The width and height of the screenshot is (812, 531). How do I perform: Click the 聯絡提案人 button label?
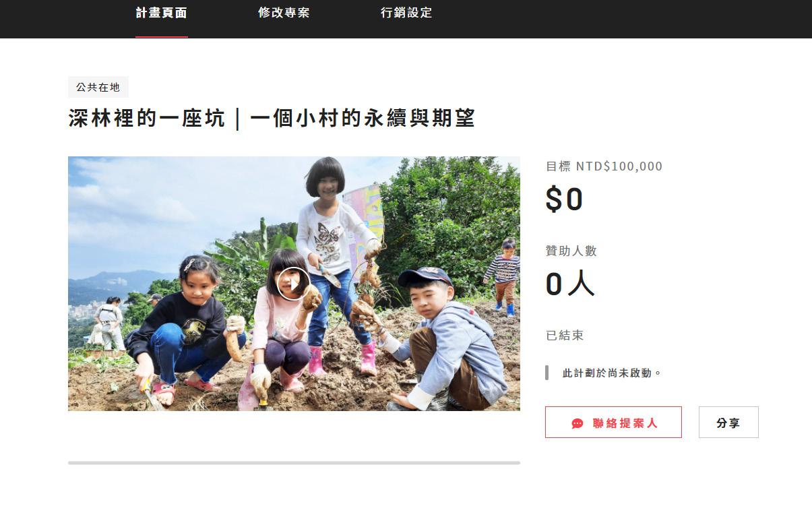tap(625, 423)
